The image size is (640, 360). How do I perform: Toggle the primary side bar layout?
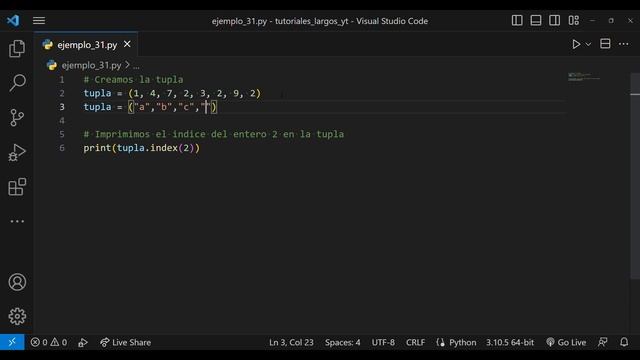(x=517, y=20)
